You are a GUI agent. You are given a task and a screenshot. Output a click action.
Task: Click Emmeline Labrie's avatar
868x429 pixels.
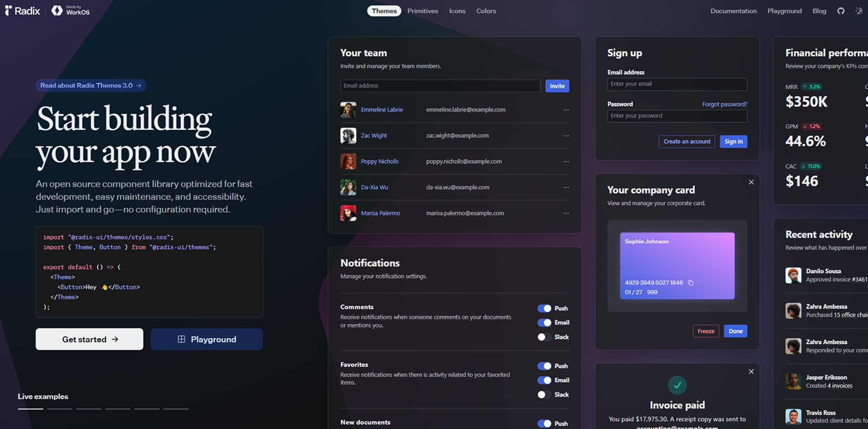348,110
